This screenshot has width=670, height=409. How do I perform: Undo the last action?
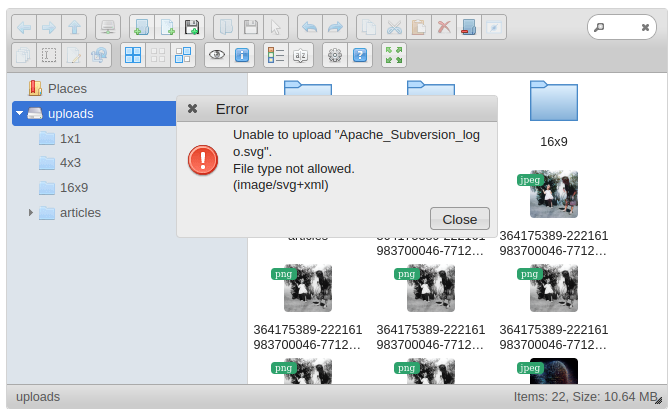click(310, 27)
